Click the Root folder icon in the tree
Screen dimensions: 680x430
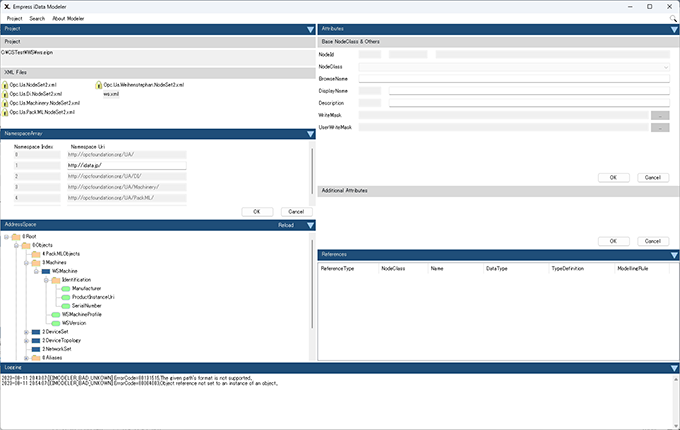coord(16,237)
